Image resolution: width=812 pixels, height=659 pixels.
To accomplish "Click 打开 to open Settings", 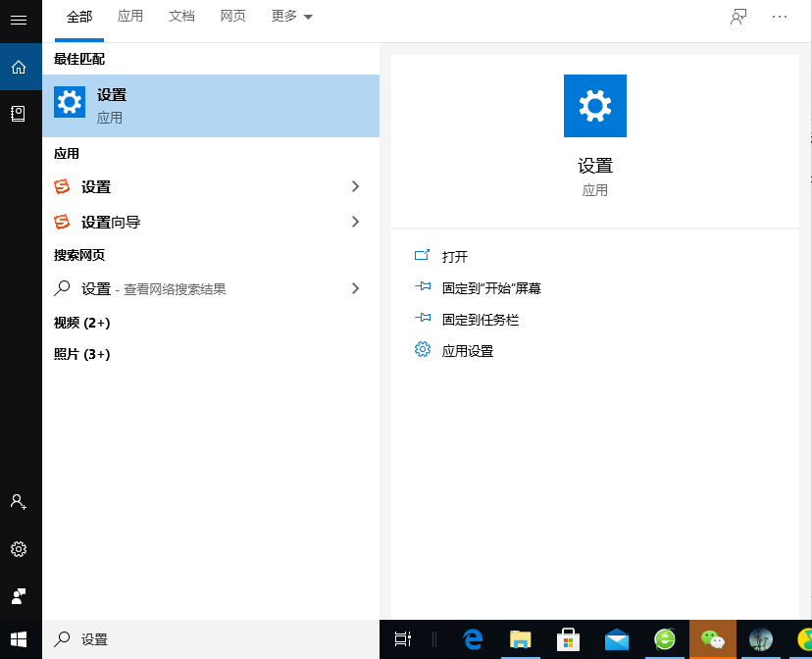I will tap(454, 256).
